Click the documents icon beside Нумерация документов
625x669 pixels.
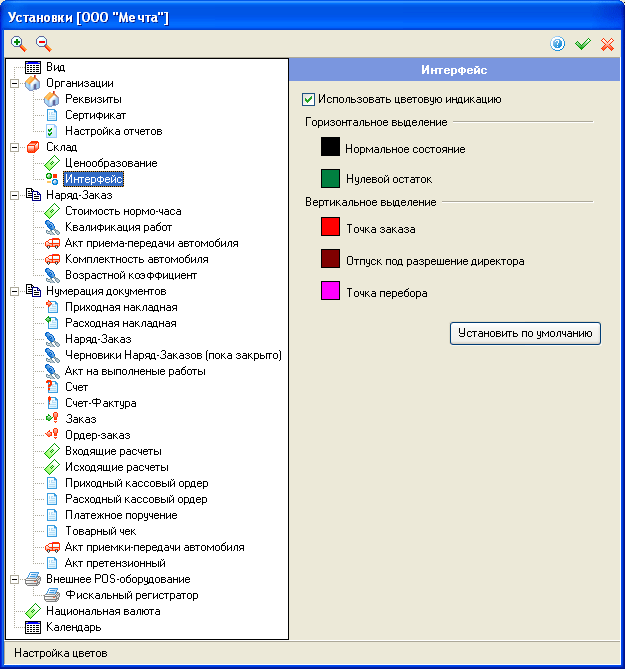point(33,291)
